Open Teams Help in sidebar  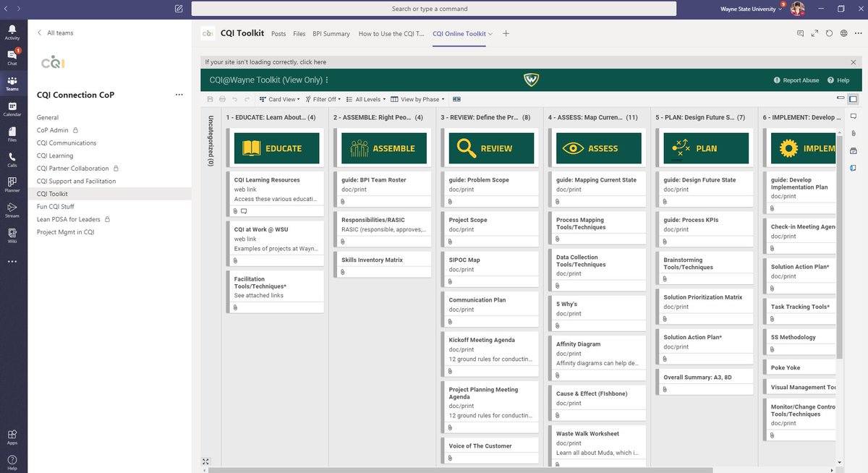(x=12, y=461)
